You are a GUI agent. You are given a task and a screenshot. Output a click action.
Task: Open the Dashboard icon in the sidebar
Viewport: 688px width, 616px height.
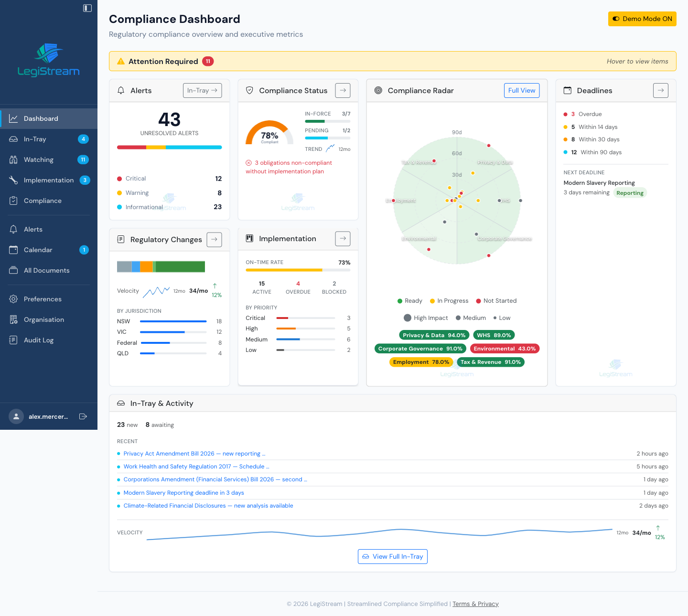coord(13,118)
